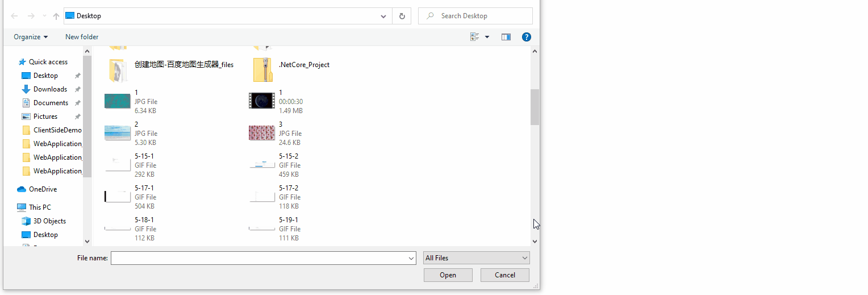This screenshot has height=295, width=868.
Task: Click the Pictures folder icon
Action: (x=26, y=117)
